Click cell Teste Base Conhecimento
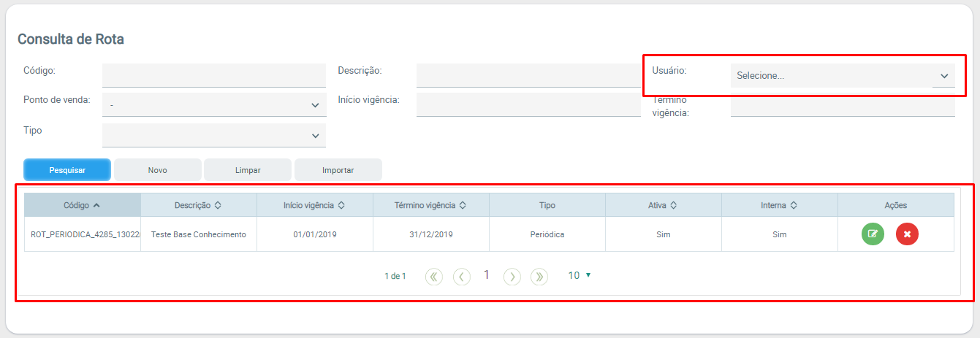The height and width of the screenshot is (338, 980). coord(199,234)
